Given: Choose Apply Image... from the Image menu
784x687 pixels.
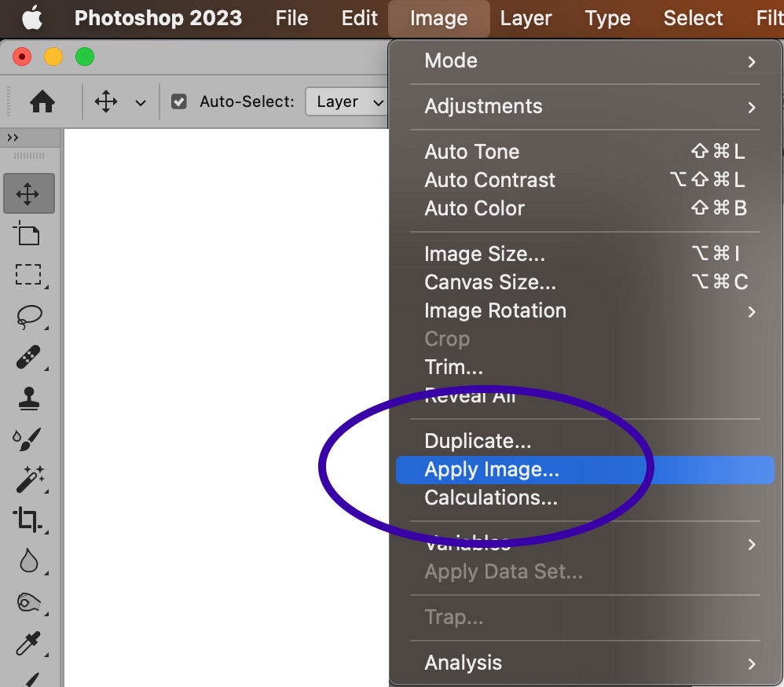Looking at the screenshot, I should tap(492, 470).
